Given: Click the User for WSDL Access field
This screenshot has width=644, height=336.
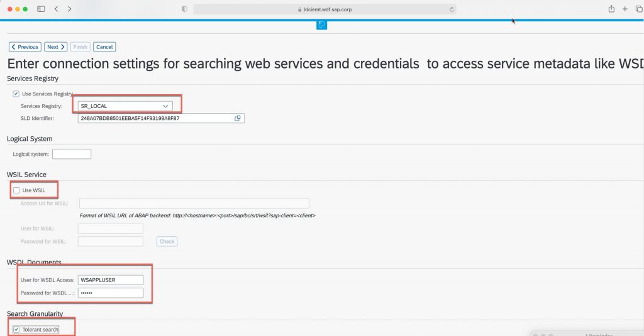Looking at the screenshot, I should point(111,280).
